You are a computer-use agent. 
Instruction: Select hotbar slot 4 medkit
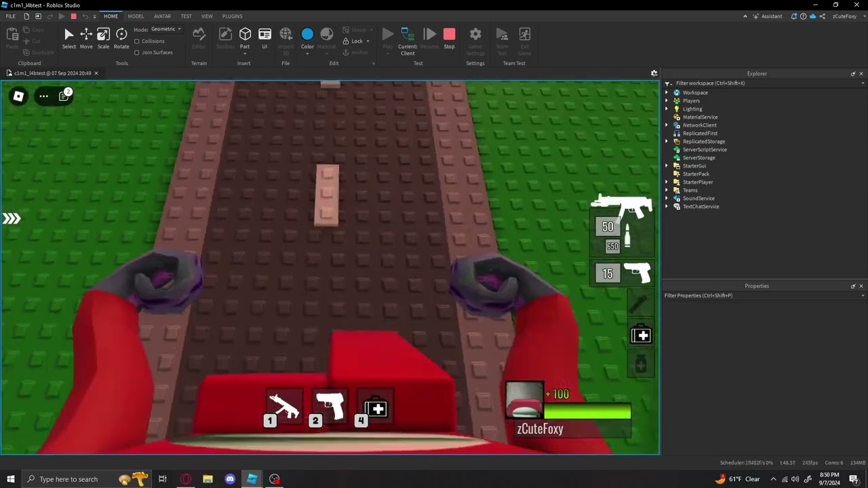(x=375, y=408)
